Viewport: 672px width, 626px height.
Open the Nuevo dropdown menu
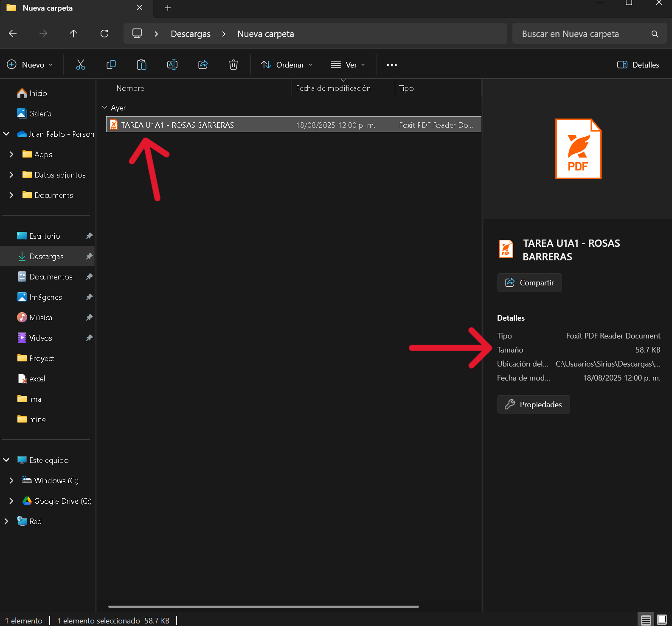coord(30,65)
